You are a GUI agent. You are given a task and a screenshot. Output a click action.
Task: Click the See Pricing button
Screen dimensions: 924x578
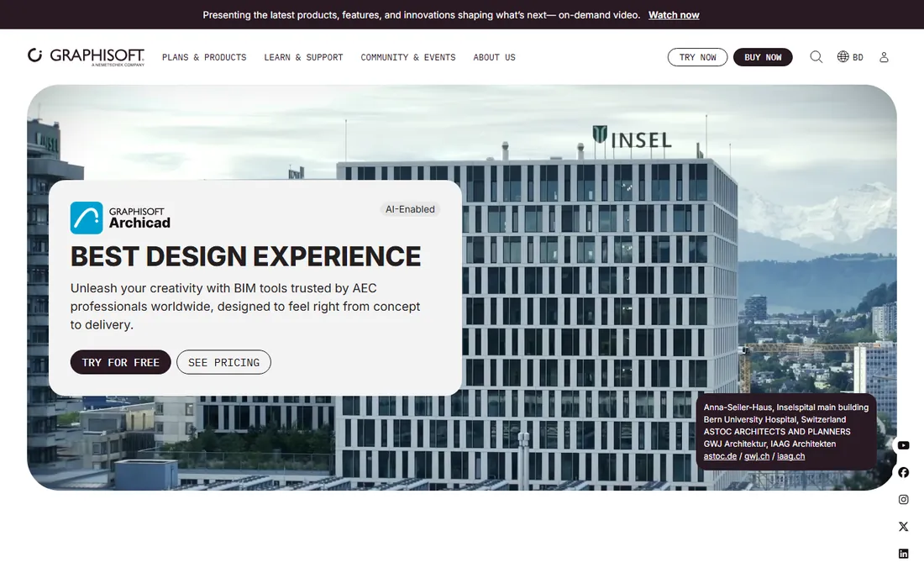[224, 362]
